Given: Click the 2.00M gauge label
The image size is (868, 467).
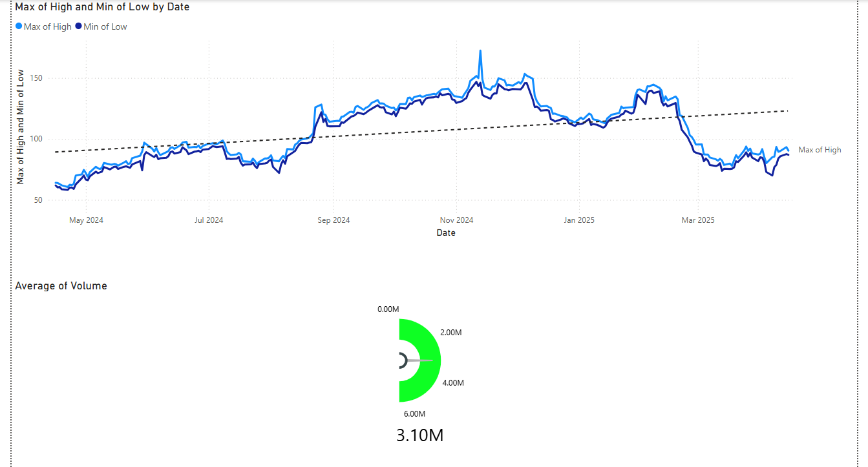Looking at the screenshot, I should click(451, 332).
